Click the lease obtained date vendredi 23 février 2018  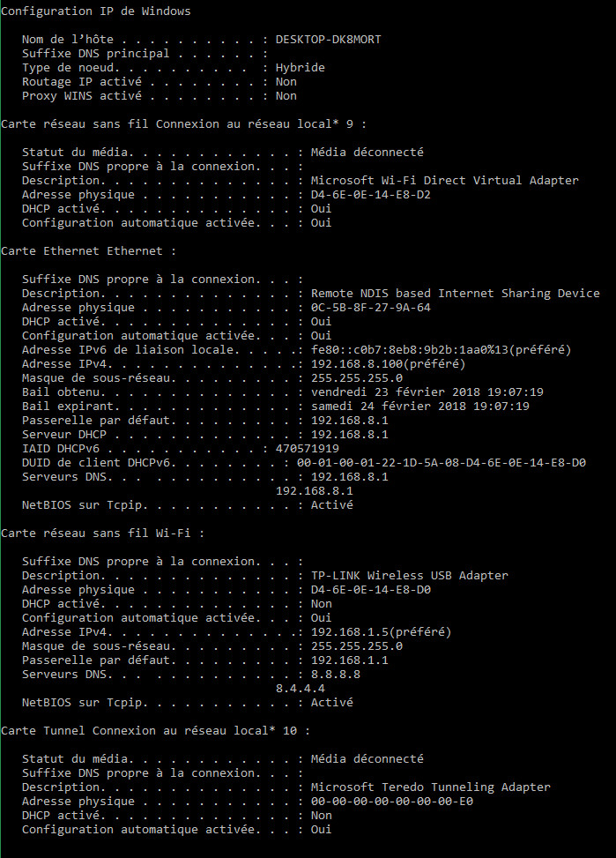click(x=427, y=392)
